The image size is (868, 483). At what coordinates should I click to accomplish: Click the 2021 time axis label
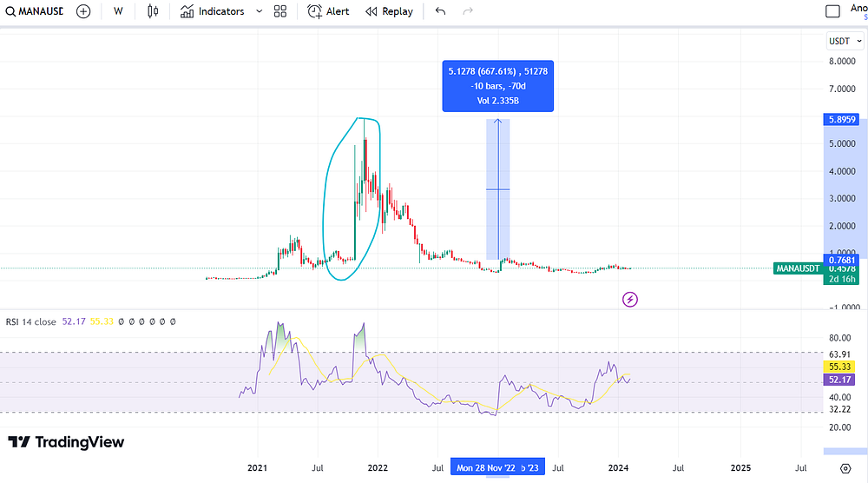point(258,468)
